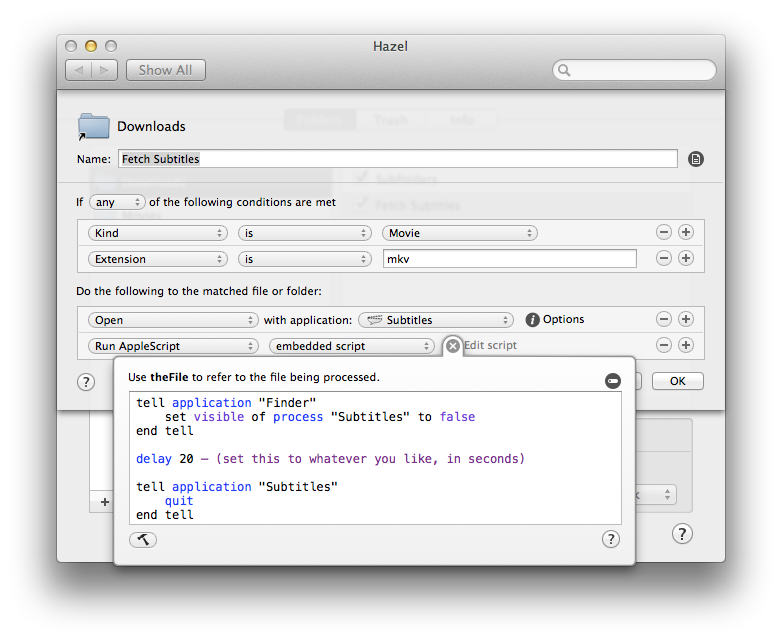Minimize the Hazel window

(91, 46)
